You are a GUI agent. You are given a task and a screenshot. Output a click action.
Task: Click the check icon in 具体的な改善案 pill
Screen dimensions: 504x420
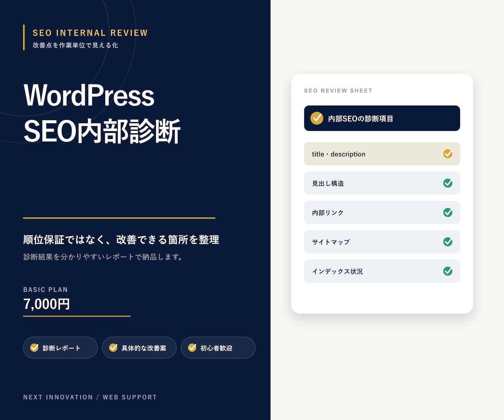(x=113, y=348)
